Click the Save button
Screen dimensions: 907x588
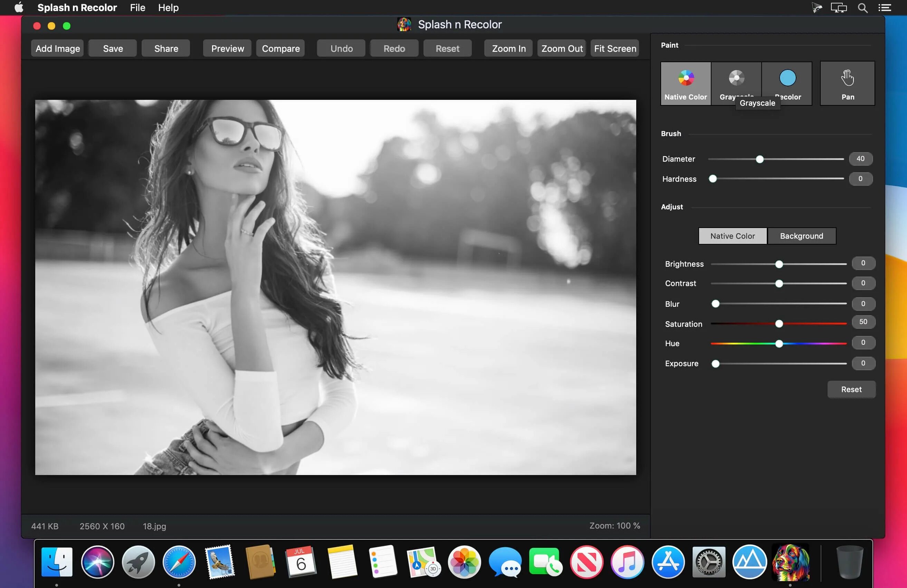coord(113,48)
